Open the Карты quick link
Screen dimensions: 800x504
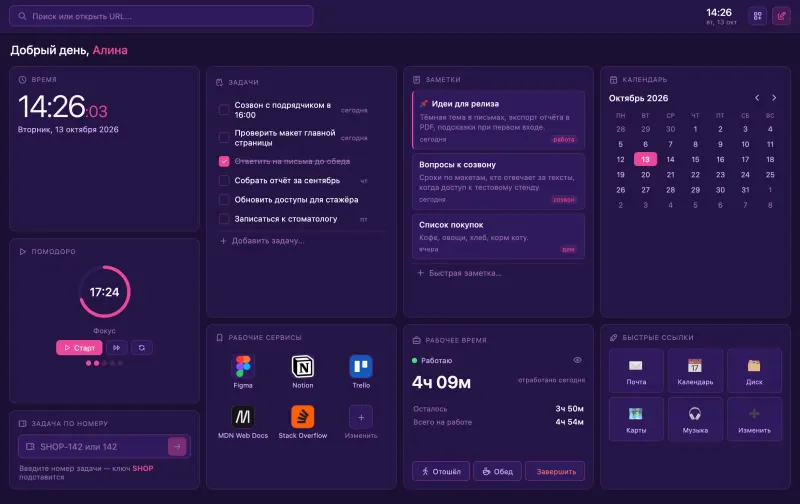click(x=636, y=419)
